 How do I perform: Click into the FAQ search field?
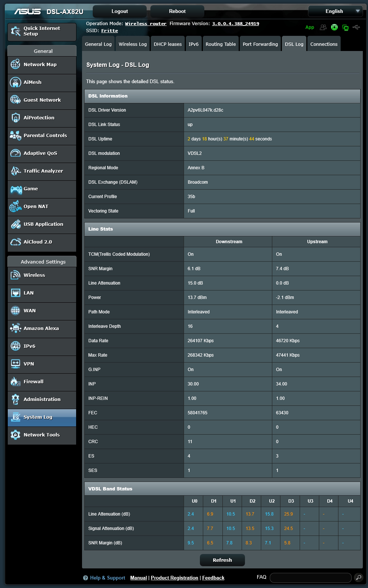pos(310,578)
